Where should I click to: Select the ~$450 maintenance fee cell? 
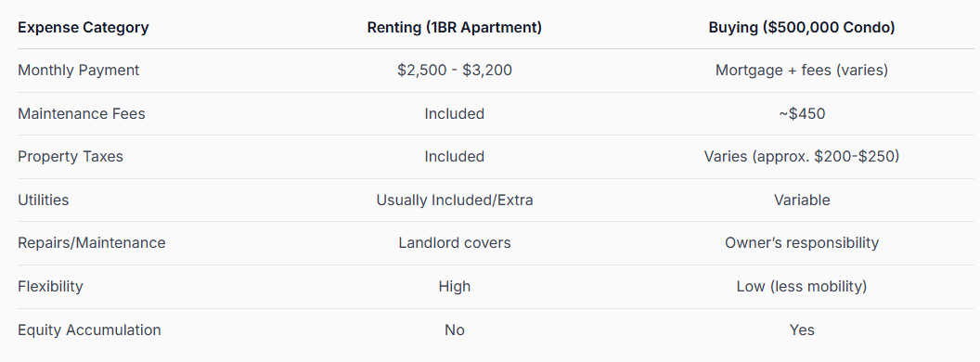pyautogui.click(x=801, y=114)
